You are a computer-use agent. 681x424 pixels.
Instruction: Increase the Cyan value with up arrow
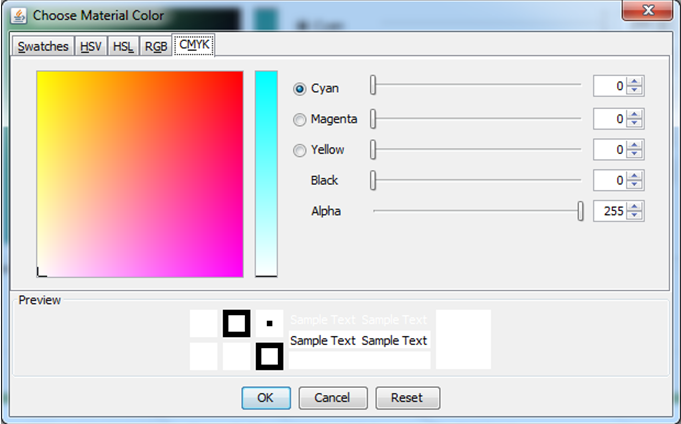(634, 83)
